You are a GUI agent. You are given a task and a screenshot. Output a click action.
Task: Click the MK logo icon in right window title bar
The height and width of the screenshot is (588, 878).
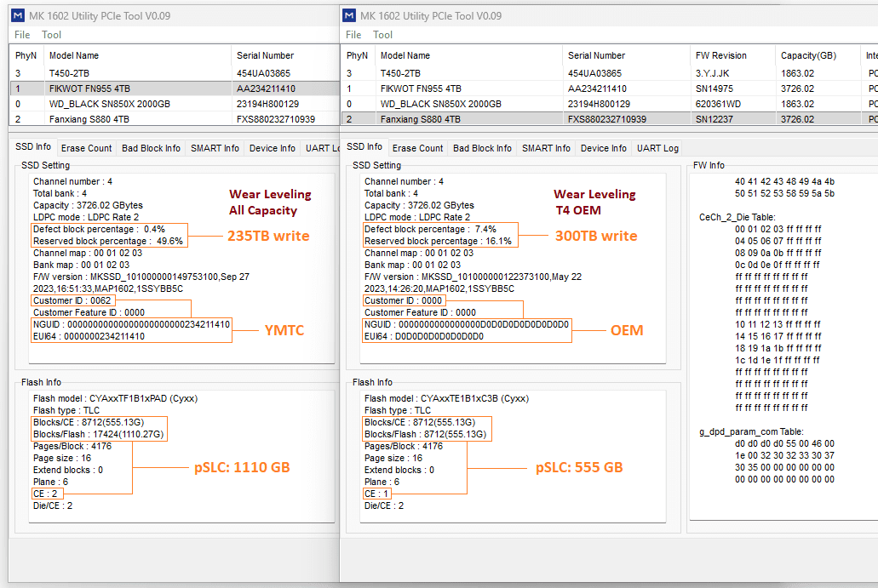coord(349,15)
